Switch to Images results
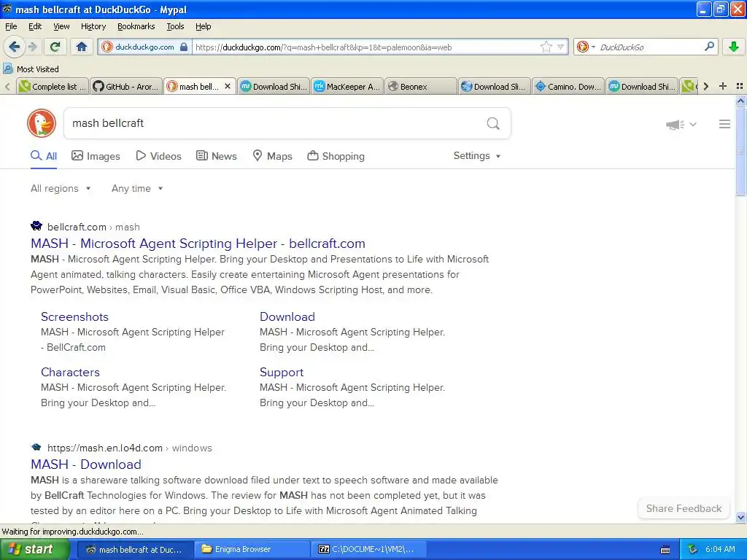Screen dimensions: 747x560 (x=96, y=156)
